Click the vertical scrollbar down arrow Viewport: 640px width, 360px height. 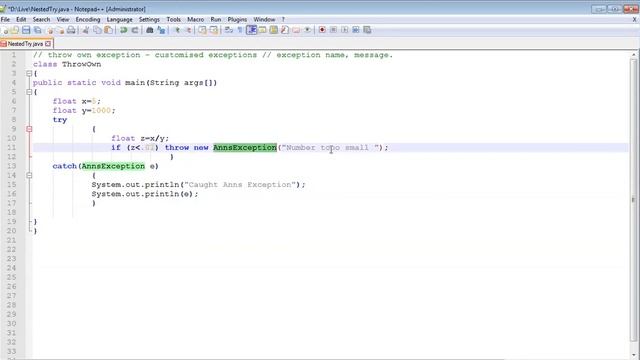pyautogui.click(x=633, y=355)
